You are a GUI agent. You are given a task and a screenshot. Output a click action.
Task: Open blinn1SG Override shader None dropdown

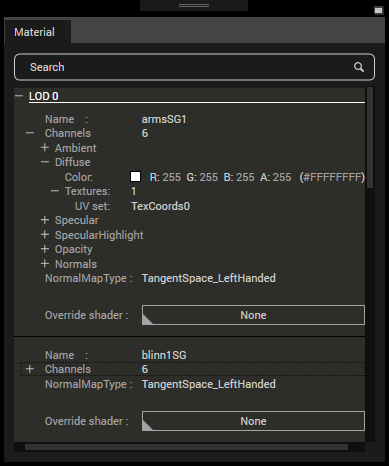point(253,421)
